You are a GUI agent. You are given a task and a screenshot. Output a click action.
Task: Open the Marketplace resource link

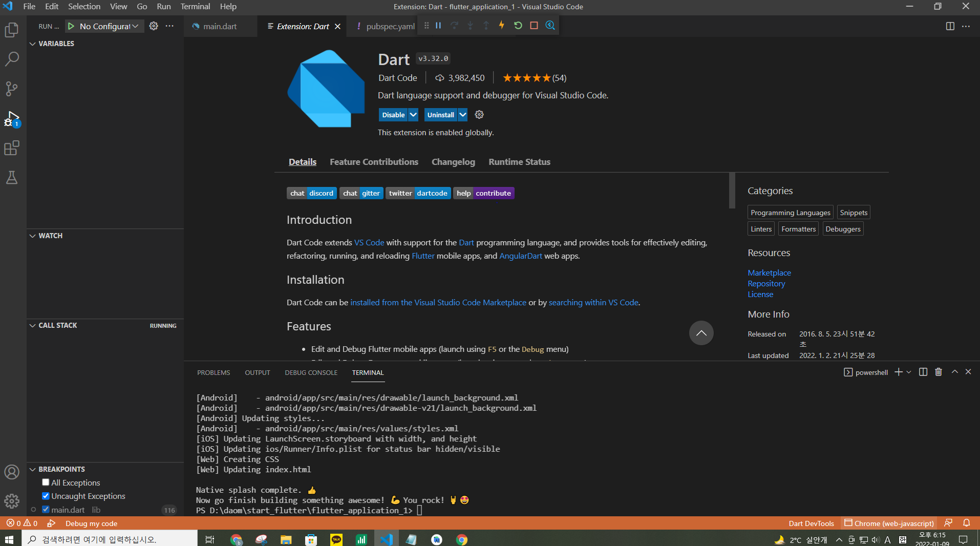click(x=769, y=272)
